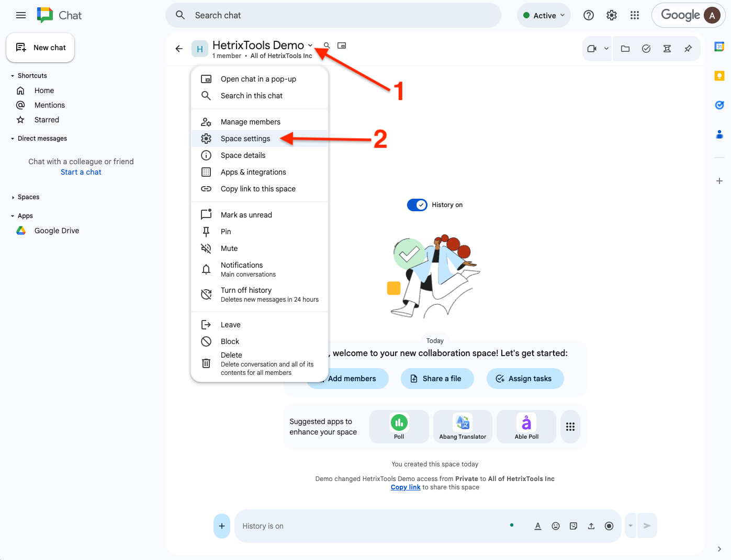Open the Google apps grid icon
Viewport: 731px width, 560px height.
point(635,15)
